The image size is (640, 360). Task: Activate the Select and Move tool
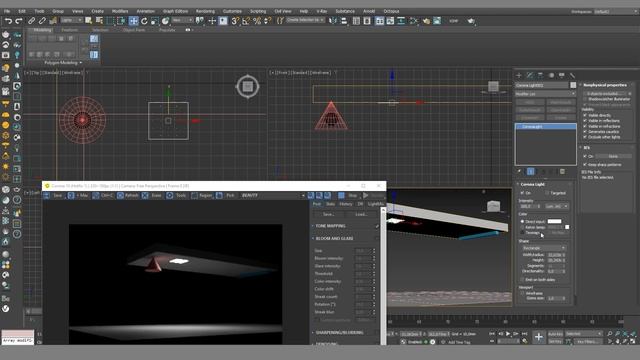[133, 21]
